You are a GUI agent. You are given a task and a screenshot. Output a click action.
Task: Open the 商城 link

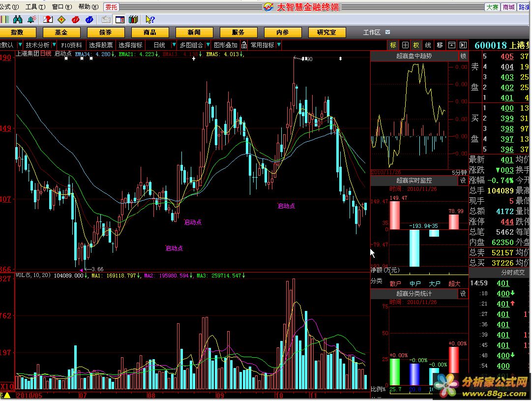(x=508, y=7)
